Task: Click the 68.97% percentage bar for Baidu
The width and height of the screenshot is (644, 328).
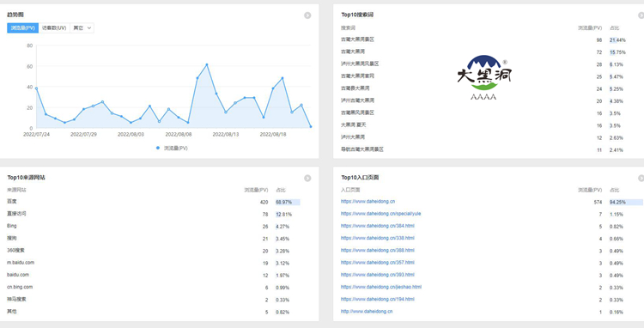Action: click(x=288, y=203)
